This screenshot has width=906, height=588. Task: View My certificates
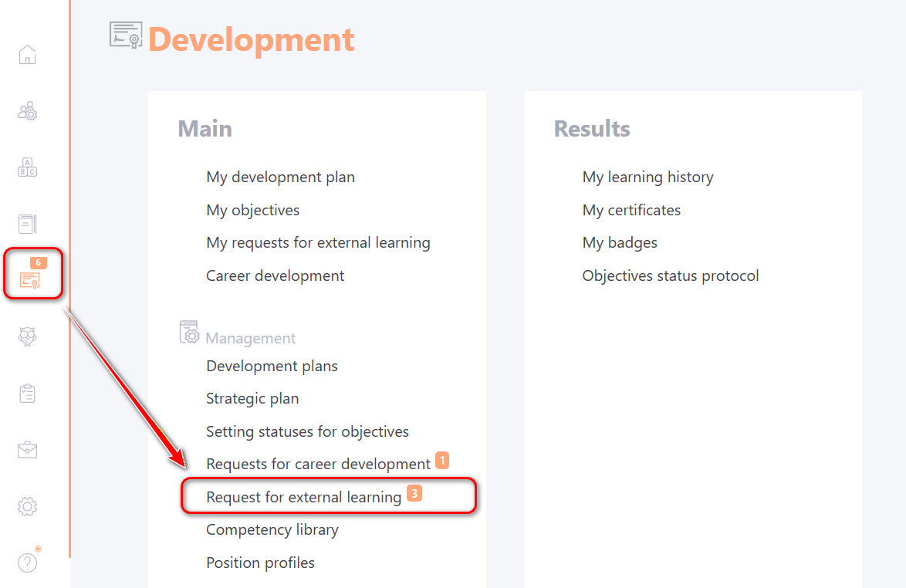pyautogui.click(x=631, y=210)
